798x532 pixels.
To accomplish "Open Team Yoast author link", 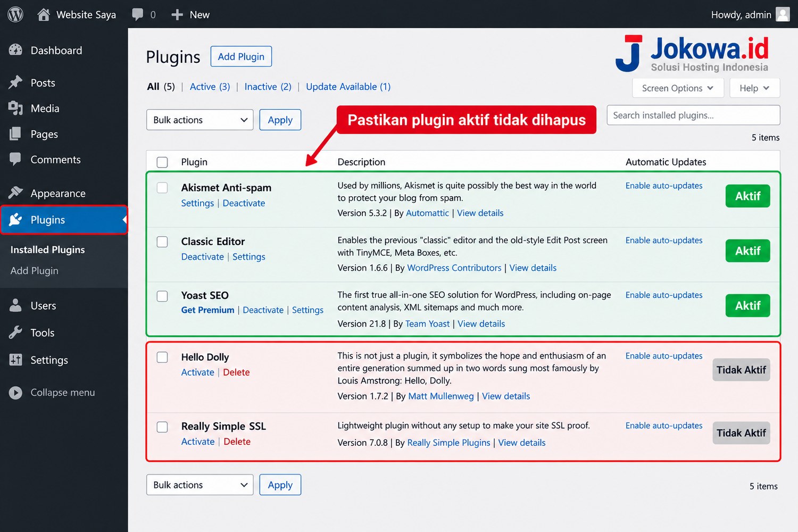I will point(428,324).
